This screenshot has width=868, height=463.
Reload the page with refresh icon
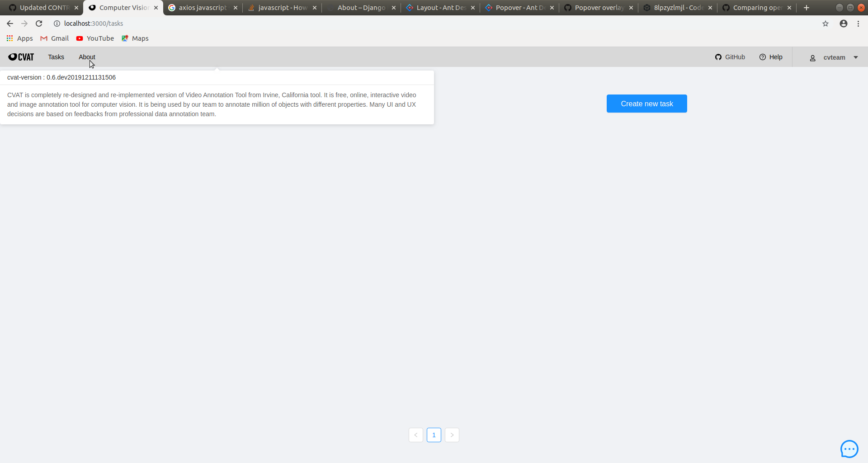pyautogui.click(x=39, y=24)
